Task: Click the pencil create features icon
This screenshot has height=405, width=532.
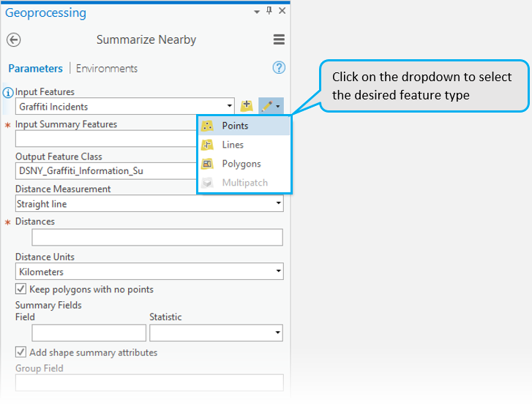Action: click(x=268, y=106)
